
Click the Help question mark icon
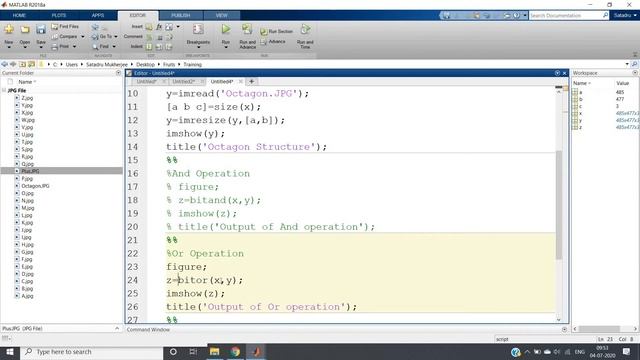point(516,15)
